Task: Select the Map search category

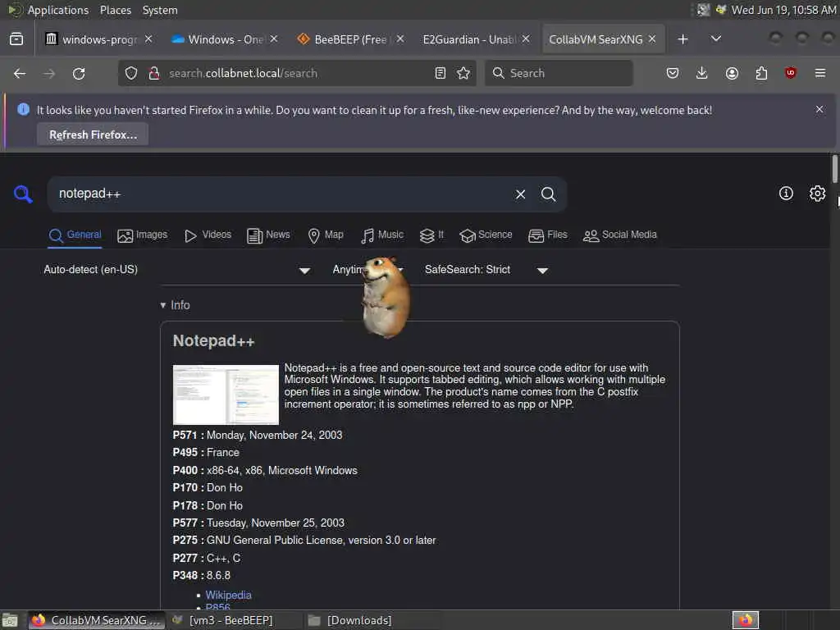Action: (x=326, y=235)
